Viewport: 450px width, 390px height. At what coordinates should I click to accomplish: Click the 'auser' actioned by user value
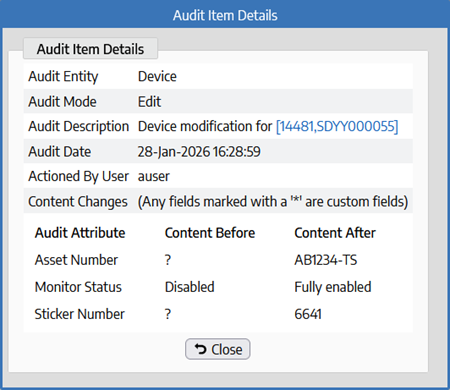pos(154,176)
